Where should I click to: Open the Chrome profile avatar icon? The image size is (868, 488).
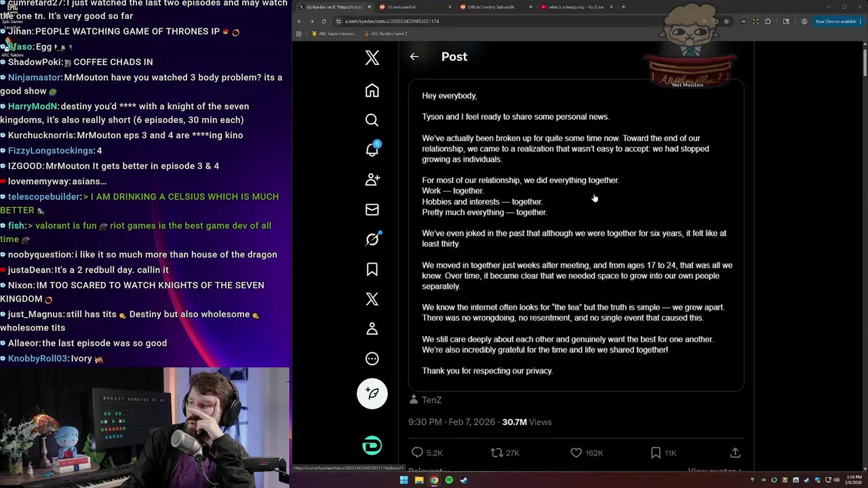tap(804, 21)
